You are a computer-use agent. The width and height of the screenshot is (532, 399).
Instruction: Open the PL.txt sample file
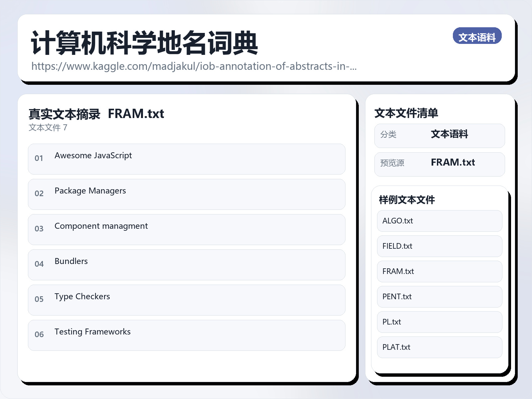(x=439, y=322)
